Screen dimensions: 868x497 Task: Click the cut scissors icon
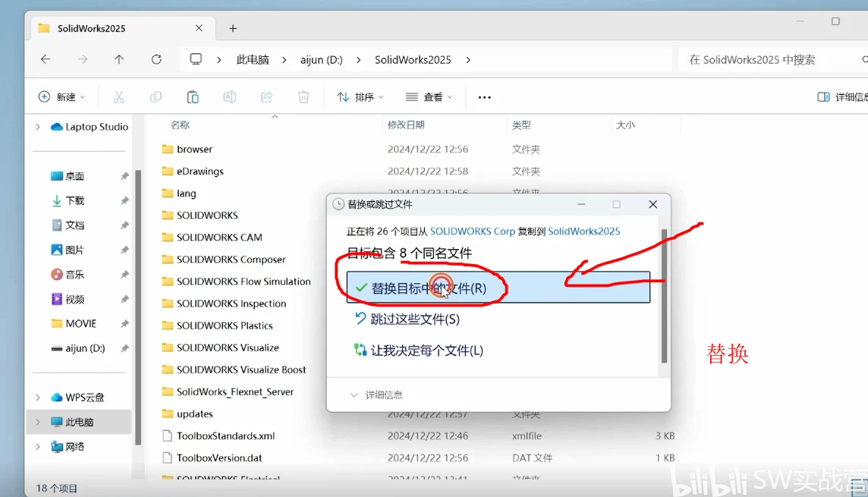(x=118, y=97)
